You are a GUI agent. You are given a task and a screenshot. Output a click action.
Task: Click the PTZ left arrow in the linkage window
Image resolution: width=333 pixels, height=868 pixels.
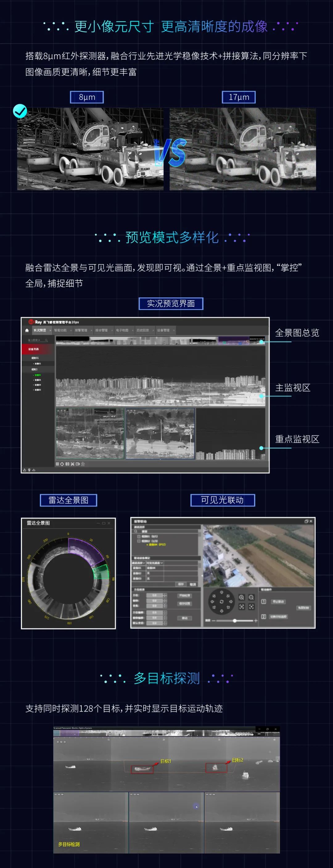pos(212,602)
